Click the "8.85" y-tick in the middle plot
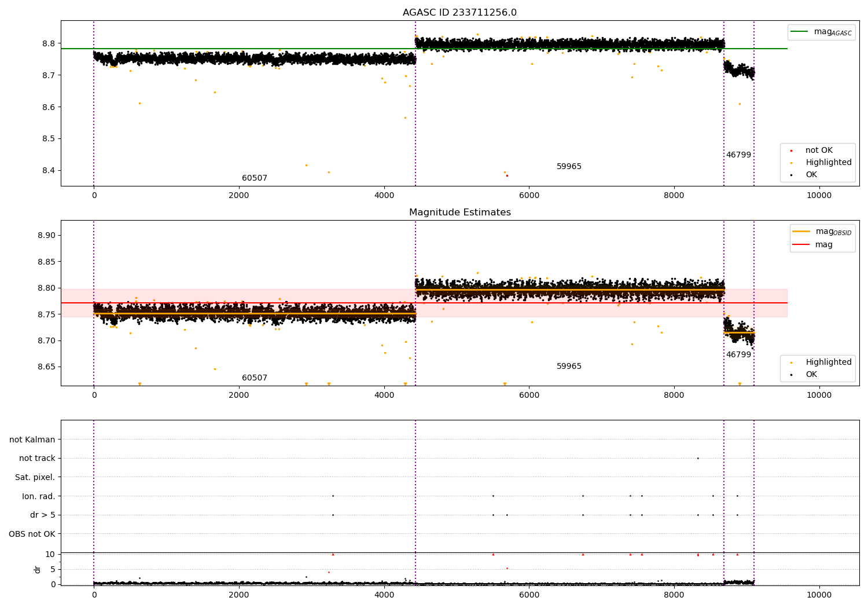The height and width of the screenshot is (608, 868). point(46,262)
